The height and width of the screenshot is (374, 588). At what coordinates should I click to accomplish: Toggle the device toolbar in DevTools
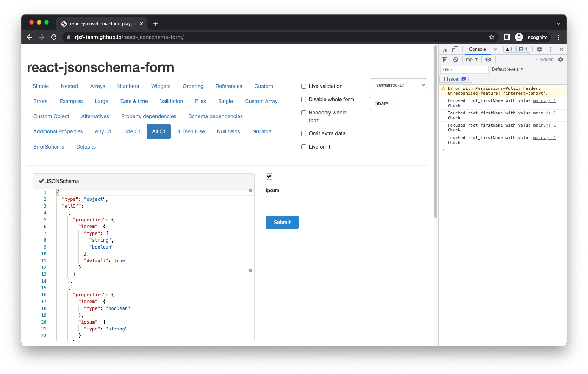(x=455, y=49)
